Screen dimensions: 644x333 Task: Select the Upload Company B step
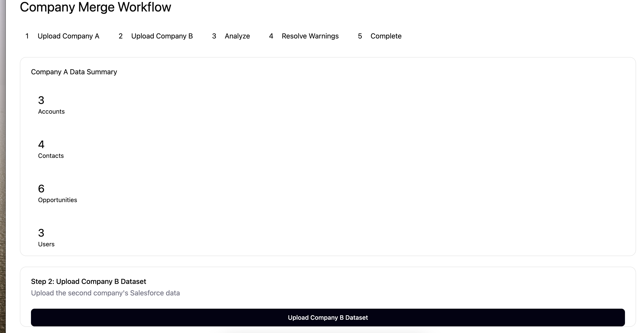(162, 36)
